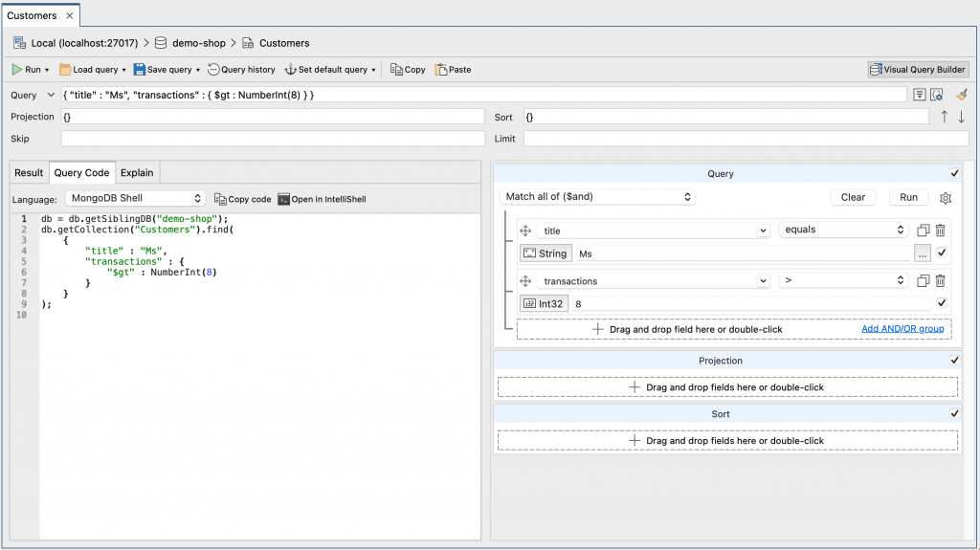The width and height of the screenshot is (980, 550).
Task: Click into the Limit input field
Action: tap(745, 139)
